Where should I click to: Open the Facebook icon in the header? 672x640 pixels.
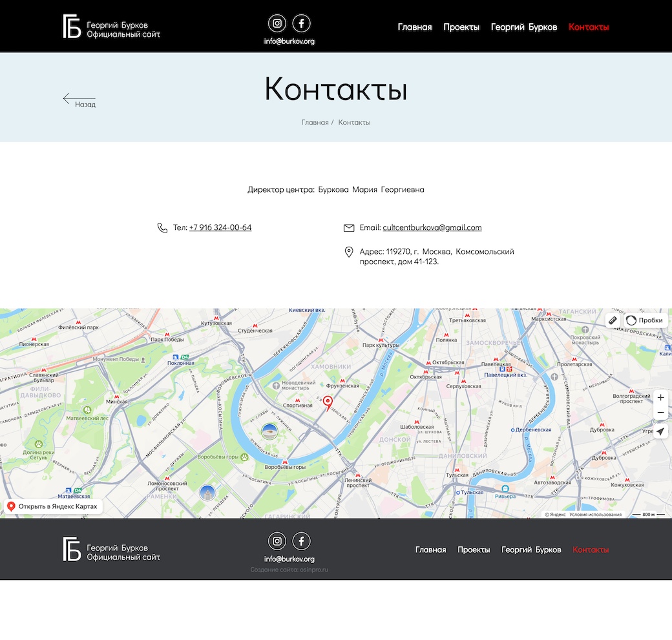coord(302,24)
